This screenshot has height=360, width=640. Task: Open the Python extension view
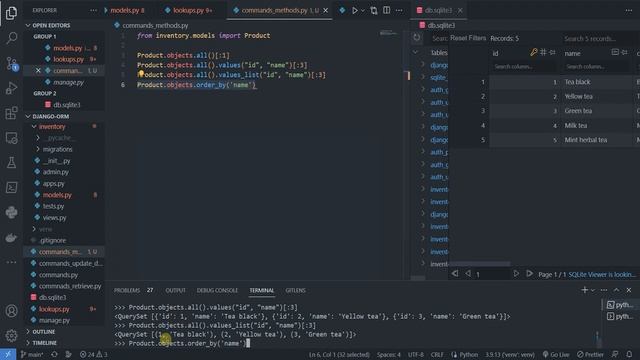11,212
